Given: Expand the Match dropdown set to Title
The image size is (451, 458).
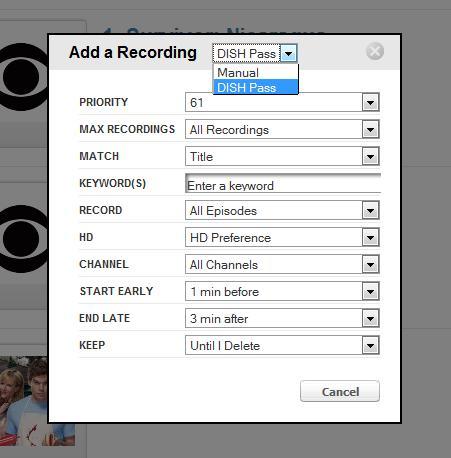Looking at the screenshot, I should (x=282, y=156).
